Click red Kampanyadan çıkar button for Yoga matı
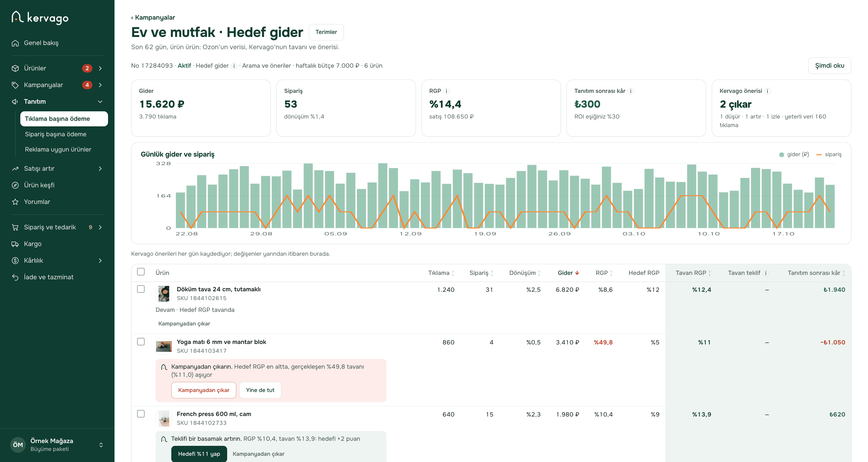 pyautogui.click(x=204, y=390)
